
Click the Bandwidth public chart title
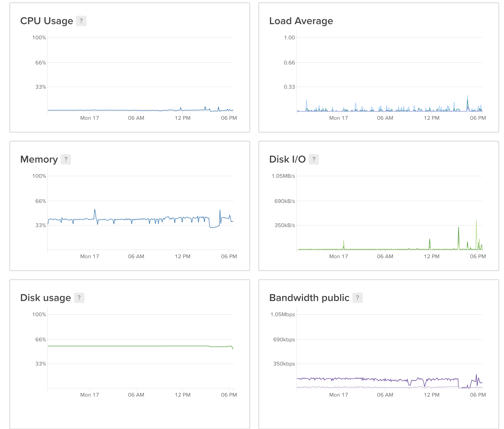pyautogui.click(x=309, y=298)
